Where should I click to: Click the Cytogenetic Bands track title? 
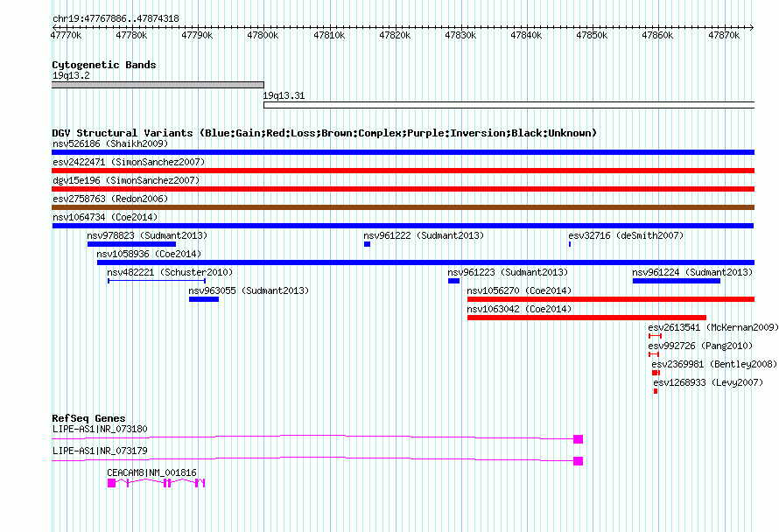pyautogui.click(x=104, y=65)
